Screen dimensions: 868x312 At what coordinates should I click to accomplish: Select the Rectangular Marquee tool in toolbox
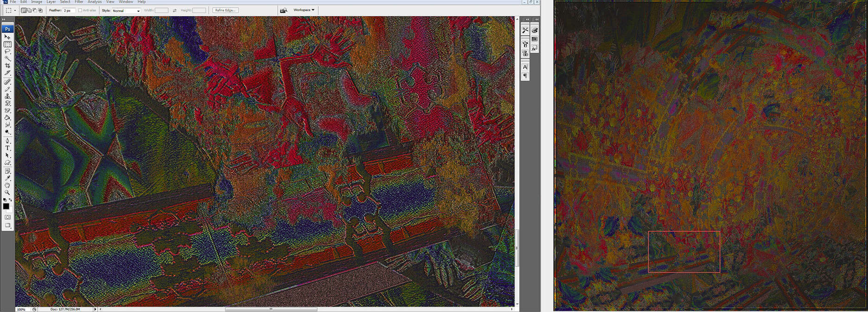click(7, 45)
